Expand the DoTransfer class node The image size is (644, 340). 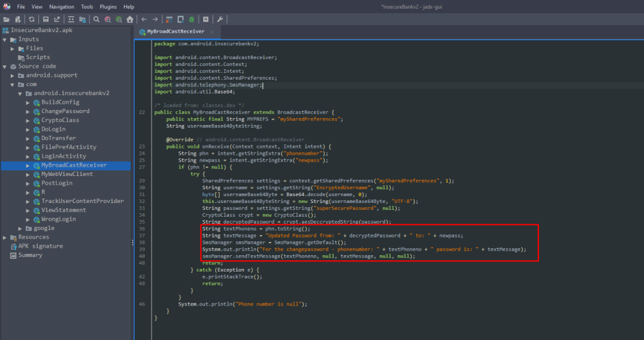click(28, 138)
